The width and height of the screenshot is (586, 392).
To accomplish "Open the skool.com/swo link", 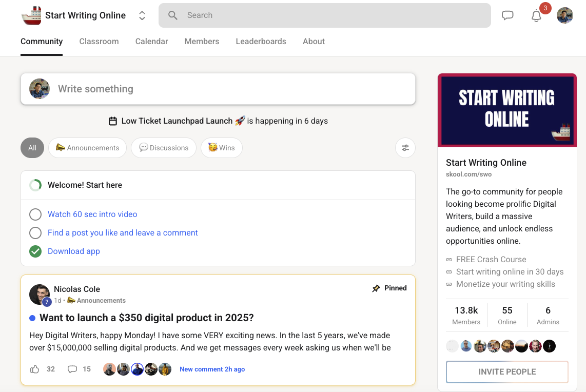I will [x=468, y=174].
